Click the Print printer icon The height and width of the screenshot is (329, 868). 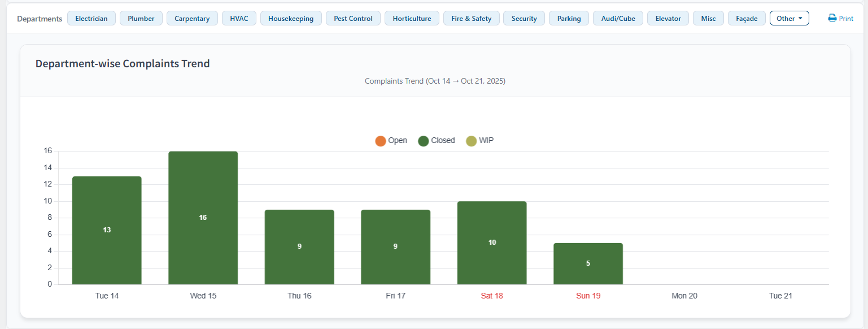[x=832, y=18]
